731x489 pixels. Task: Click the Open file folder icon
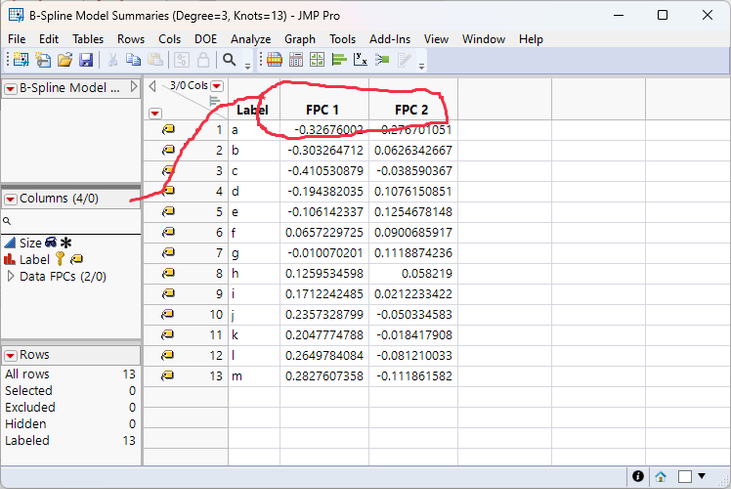(x=65, y=60)
